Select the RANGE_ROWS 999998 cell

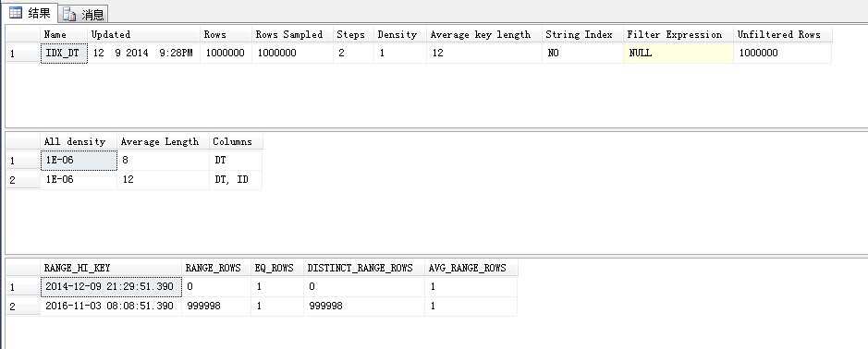pos(216,306)
